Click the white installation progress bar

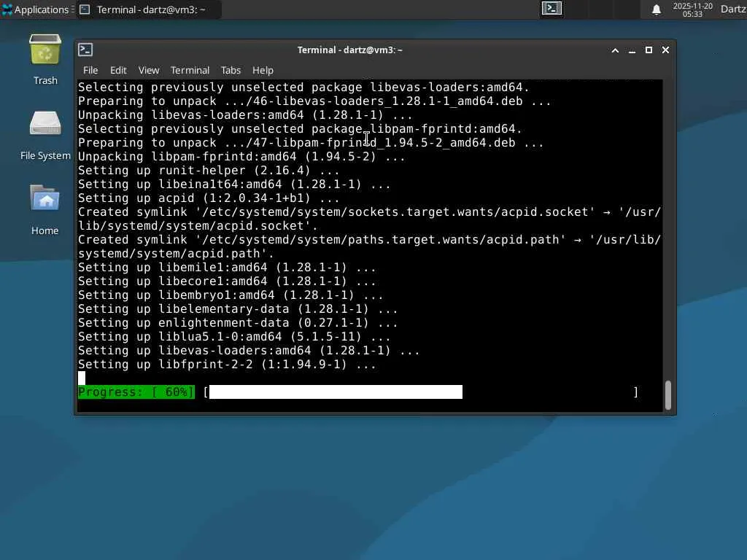coord(336,392)
